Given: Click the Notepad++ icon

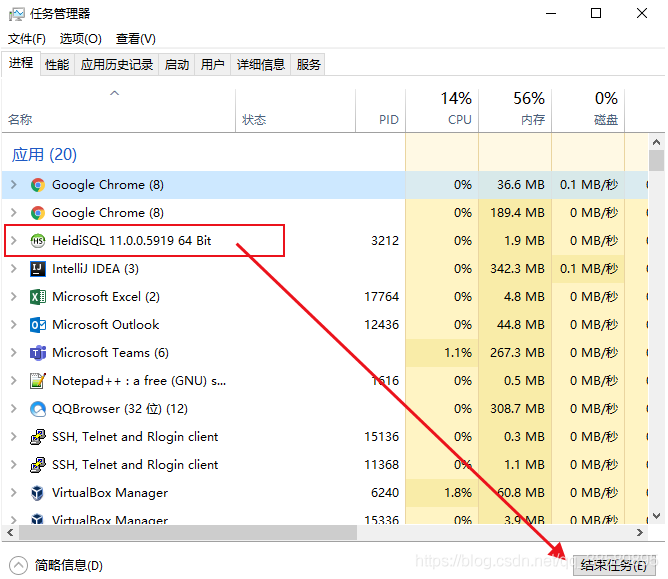Looking at the screenshot, I should (x=38, y=381).
